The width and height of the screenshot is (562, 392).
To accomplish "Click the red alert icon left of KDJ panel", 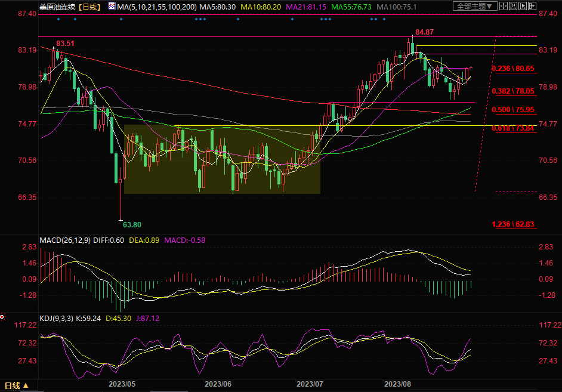I will pos(2,317).
